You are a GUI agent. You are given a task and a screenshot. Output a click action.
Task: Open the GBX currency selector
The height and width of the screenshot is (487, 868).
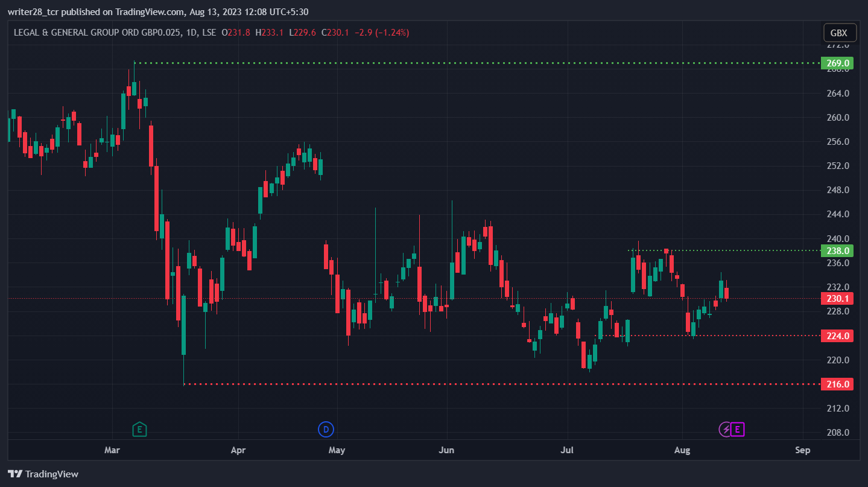pyautogui.click(x=839, y=33)
